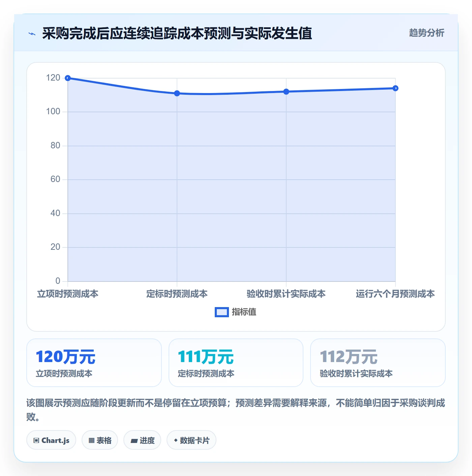Image resolution: width=472 pixels, height=476 pixels.
Task: Select the 验收时累计实际成本 data point on chart
Action: [286, 92]
